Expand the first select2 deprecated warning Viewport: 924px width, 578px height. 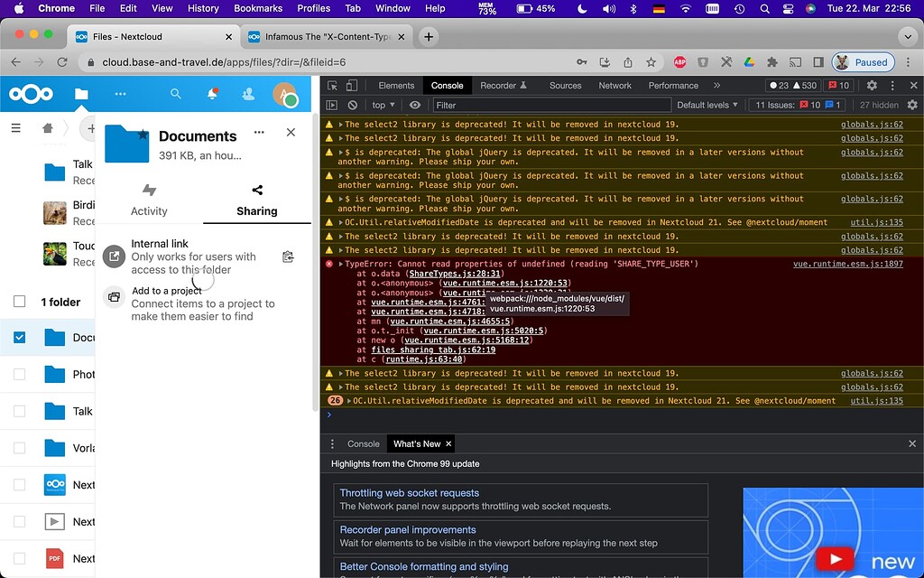340,125
